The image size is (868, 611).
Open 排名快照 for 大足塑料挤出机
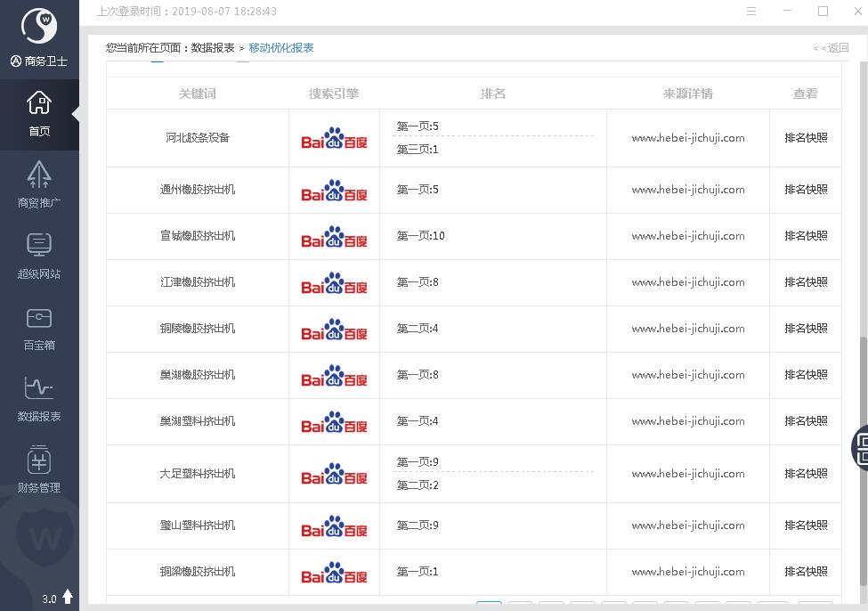[x=806, y=474]
